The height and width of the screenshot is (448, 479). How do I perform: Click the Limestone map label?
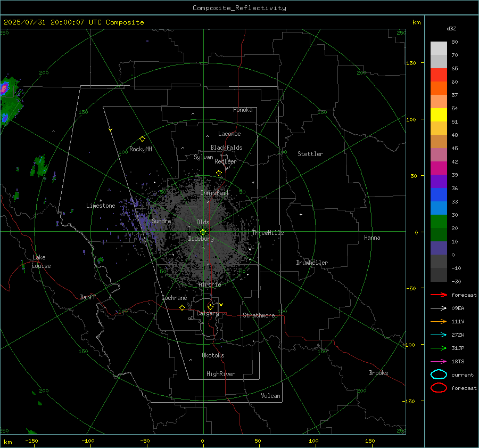pyautogui.click(x=101, y=206)
